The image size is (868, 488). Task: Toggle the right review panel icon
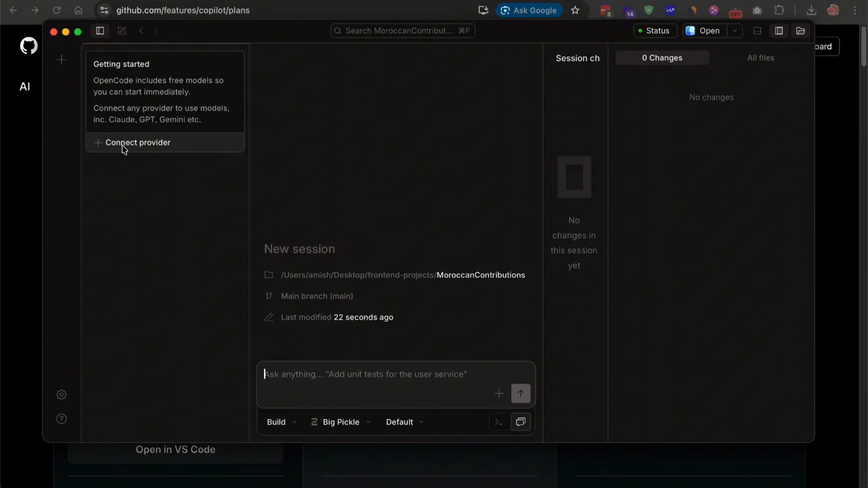[x=779, y=31]
